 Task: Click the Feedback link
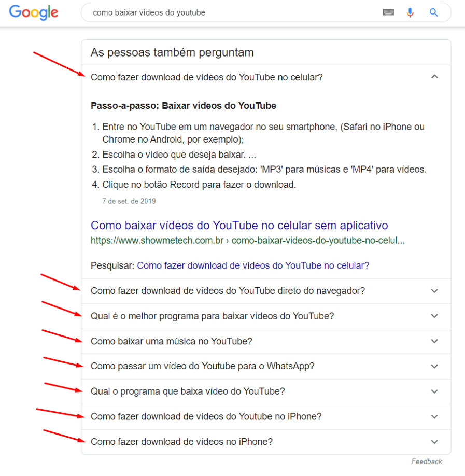pos(427,461)
